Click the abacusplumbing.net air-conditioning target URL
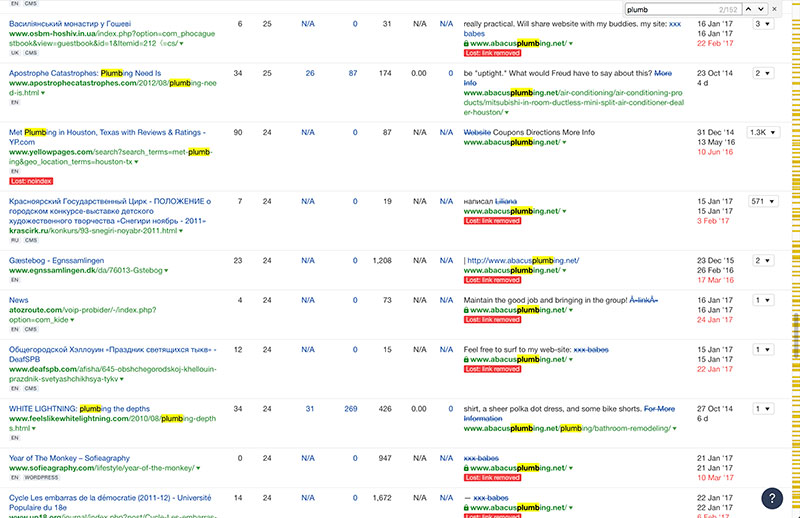 (x=573, y=103)
